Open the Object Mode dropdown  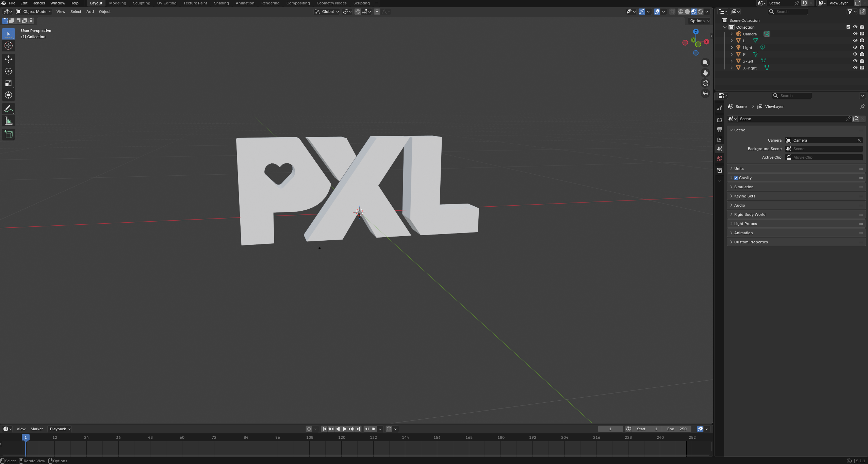(x=34, y=12)
